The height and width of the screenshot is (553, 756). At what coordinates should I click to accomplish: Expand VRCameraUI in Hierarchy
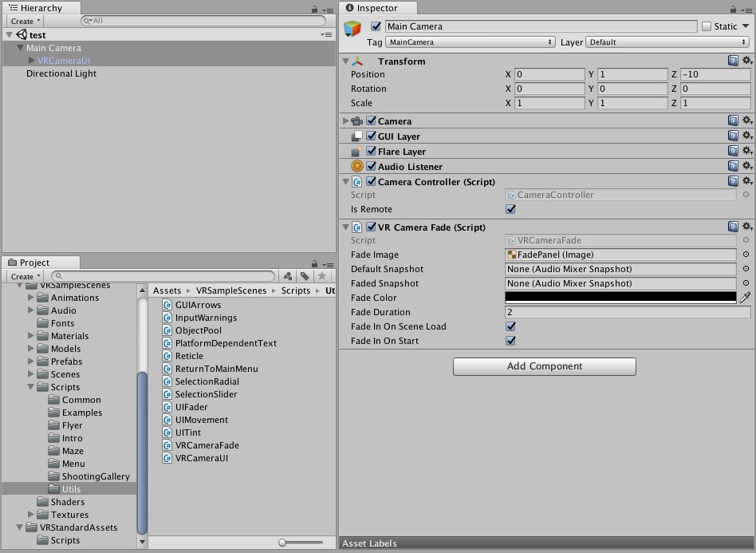point(31,61)
